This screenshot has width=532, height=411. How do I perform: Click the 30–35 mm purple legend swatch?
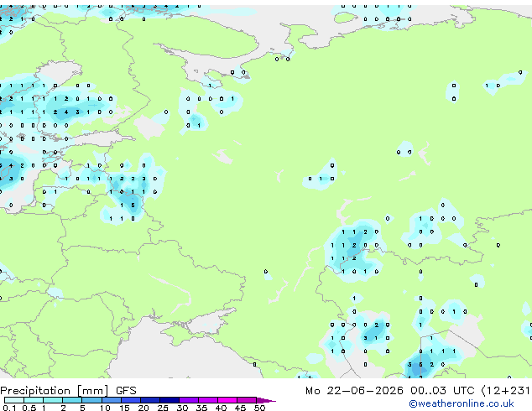(x=189, y=400)
